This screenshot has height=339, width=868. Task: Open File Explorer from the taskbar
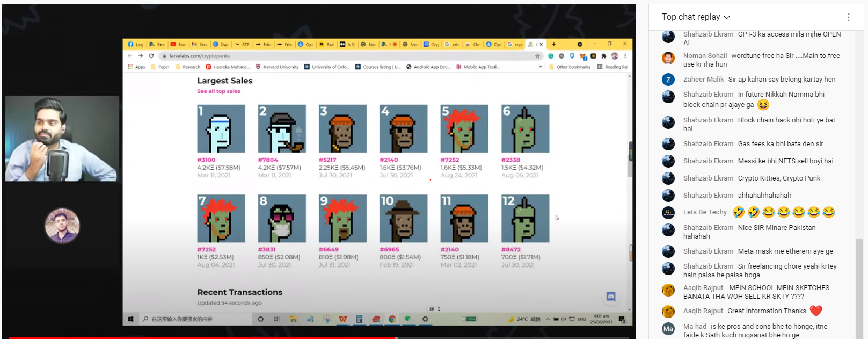point(293,319)
